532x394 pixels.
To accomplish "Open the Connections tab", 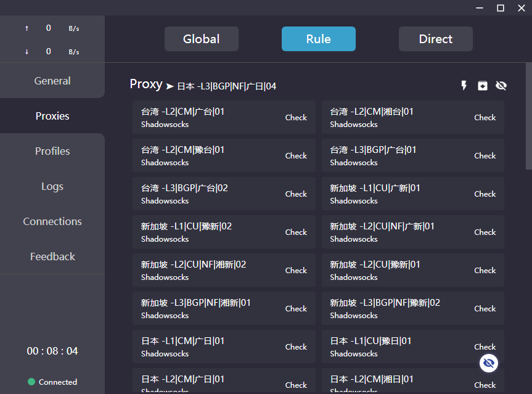I will [x=52, y=221].
